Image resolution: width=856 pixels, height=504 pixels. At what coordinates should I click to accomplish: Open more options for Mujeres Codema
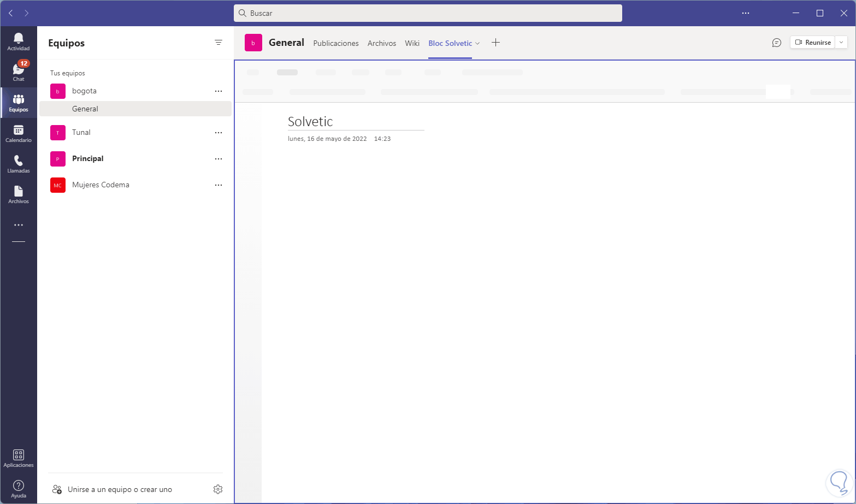(x=219, y=185)
